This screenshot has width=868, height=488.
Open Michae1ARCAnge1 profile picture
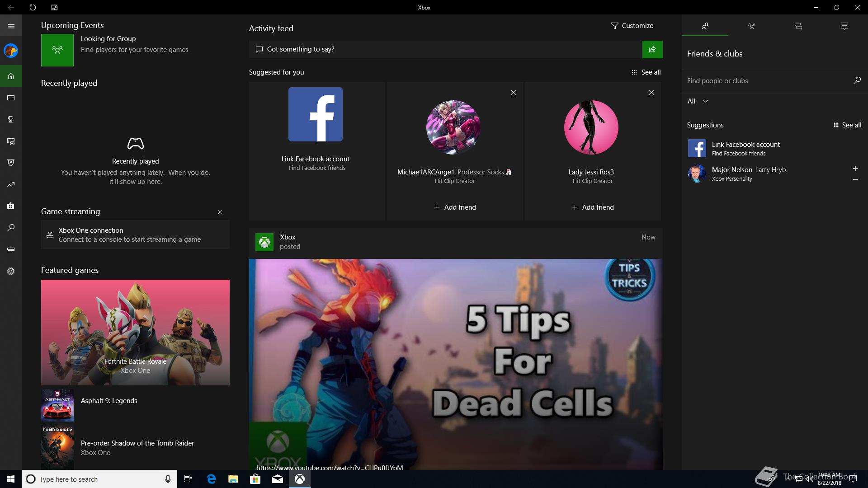pos(453,127)
